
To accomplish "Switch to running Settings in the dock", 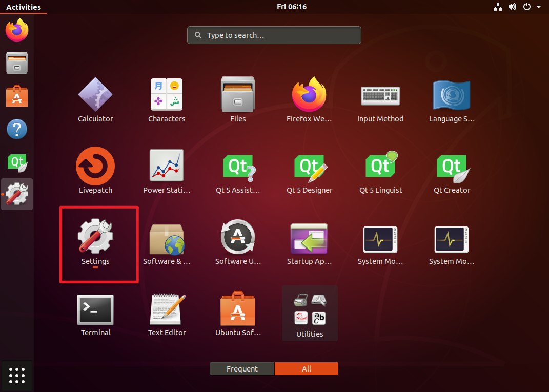I will coord(17,194).
